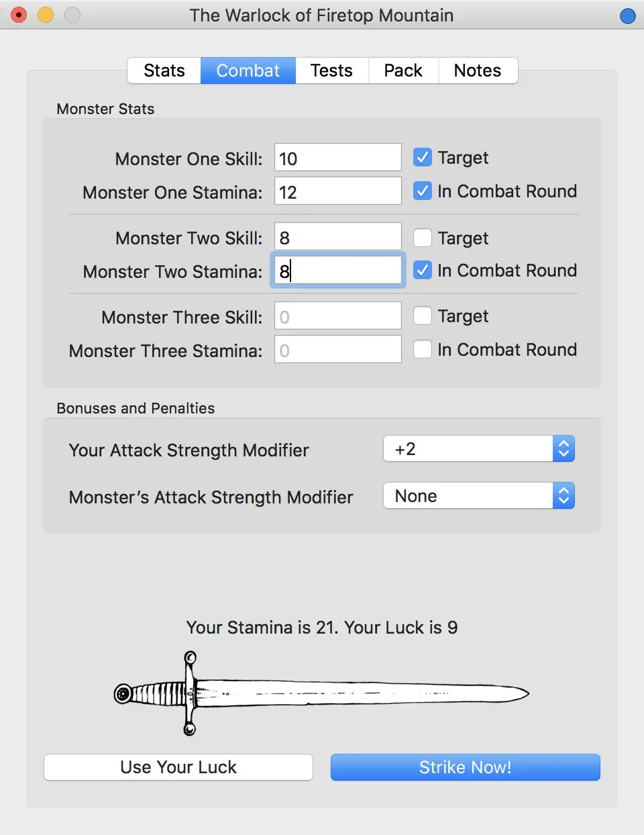Viewport: 644px width, 835px height.
Task: Click the Strike Now! button
Action: (466, 767)
